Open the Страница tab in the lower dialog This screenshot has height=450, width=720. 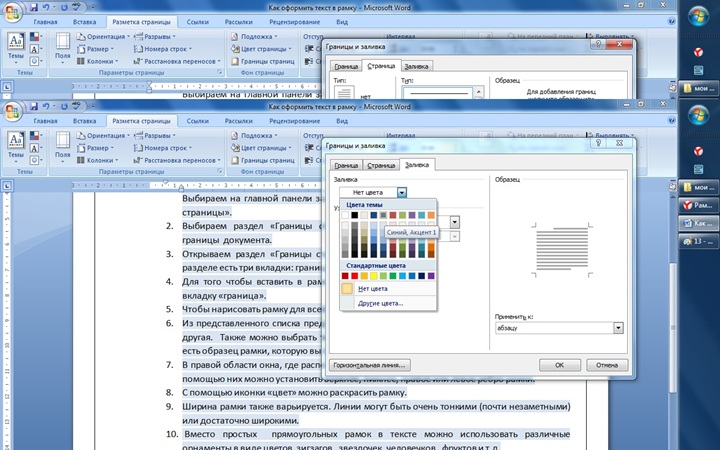[381, 165]
